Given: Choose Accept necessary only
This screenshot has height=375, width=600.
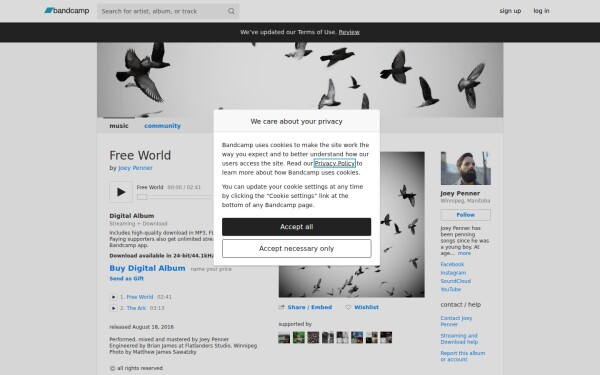Looking at the screenshot, I should (x=296, y=248).
